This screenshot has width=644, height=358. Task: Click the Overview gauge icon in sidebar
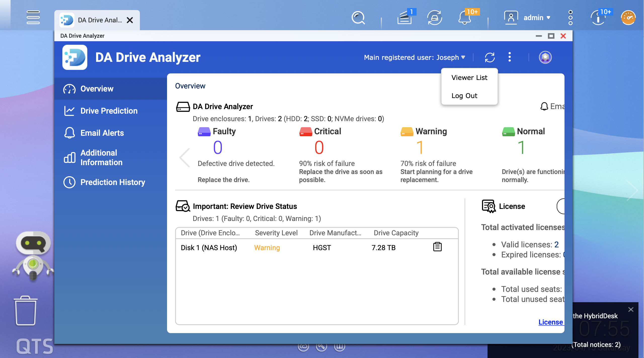pyautogui.click(x=69, y=89)
